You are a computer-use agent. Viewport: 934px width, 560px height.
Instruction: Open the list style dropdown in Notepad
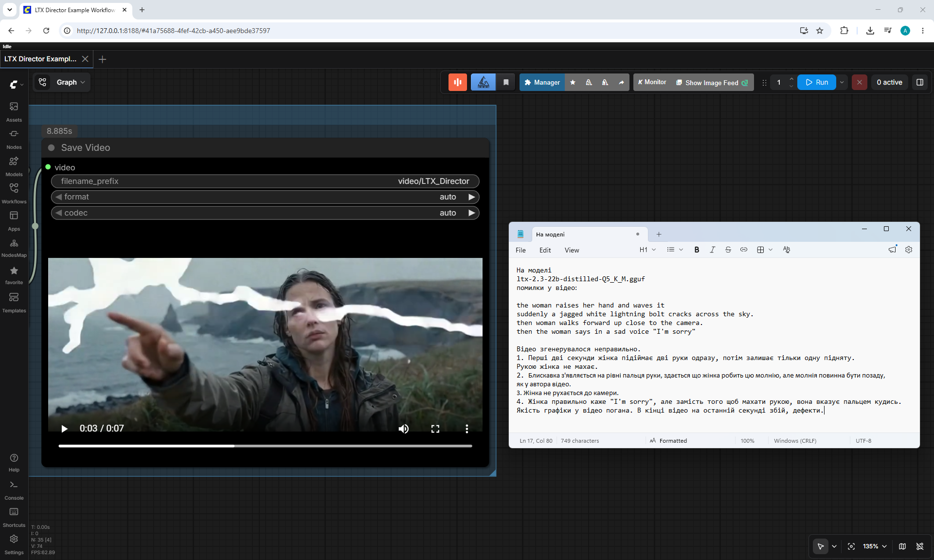[675, 250]
